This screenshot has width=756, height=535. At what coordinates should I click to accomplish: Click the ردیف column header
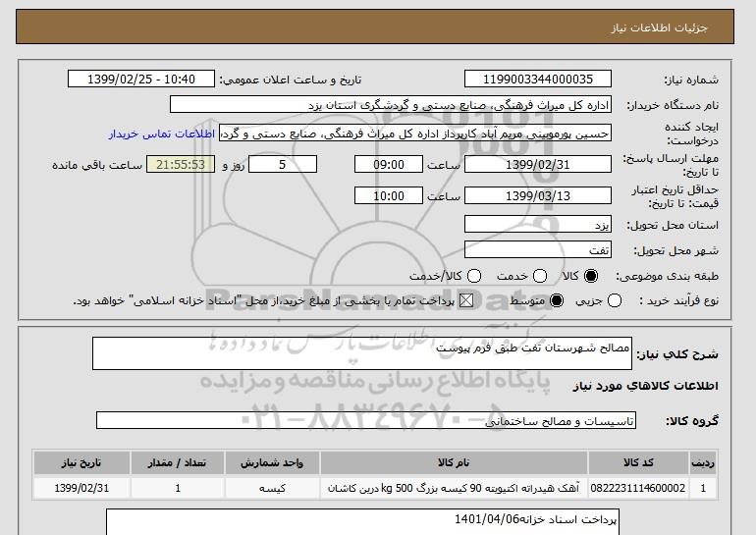click(703, 462)
